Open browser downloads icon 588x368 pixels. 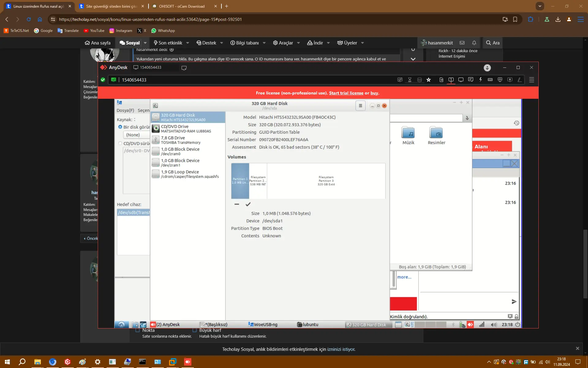(558, 19)
